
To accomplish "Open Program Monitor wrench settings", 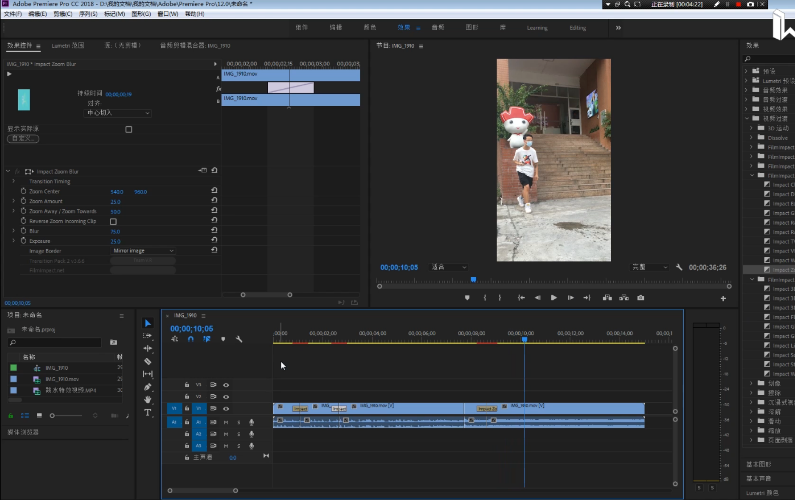I will click(x=679, y=267).
